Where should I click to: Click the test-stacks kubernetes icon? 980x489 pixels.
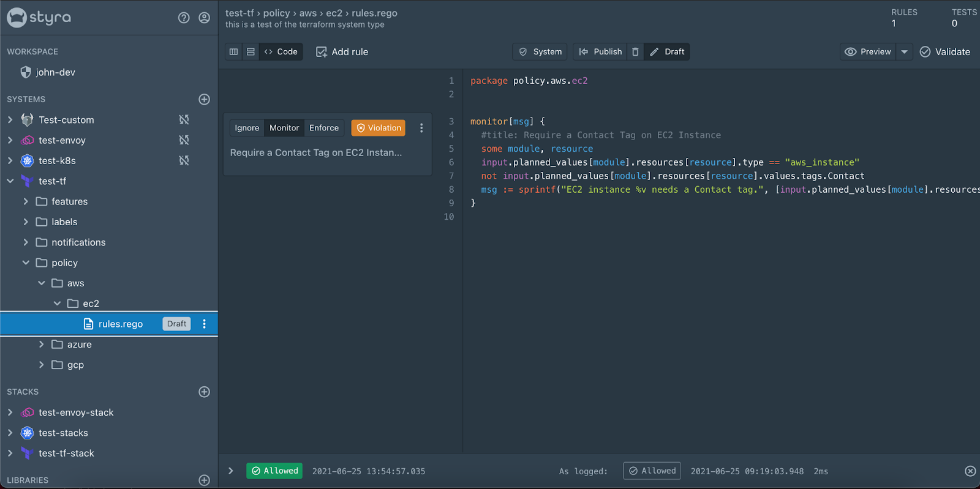[27, 433]
